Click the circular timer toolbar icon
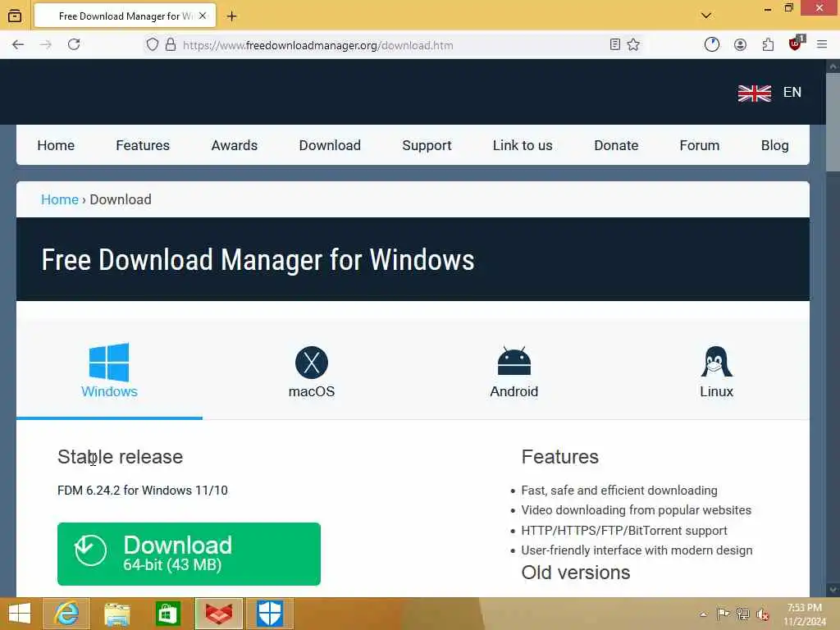 pyautogui.click(x=712, y=44)
